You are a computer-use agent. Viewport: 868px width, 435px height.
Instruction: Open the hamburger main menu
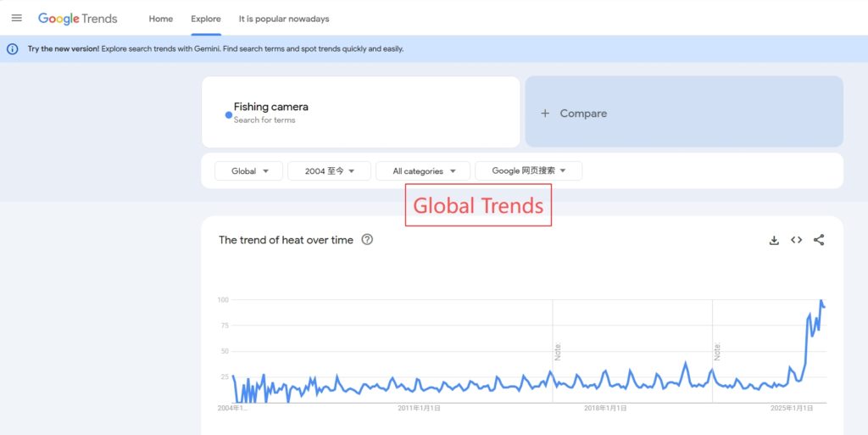click(x=16, y=19)
